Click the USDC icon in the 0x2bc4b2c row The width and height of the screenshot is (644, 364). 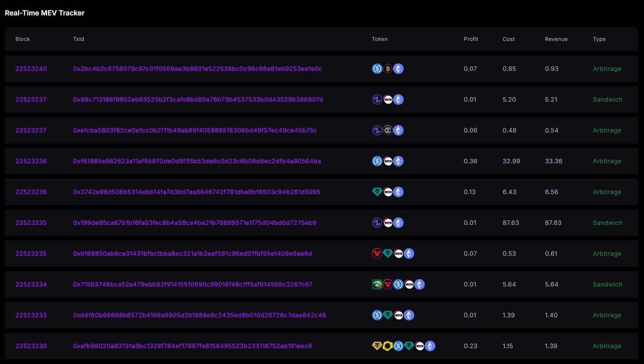pyautogui.click(x=377, y=69)
